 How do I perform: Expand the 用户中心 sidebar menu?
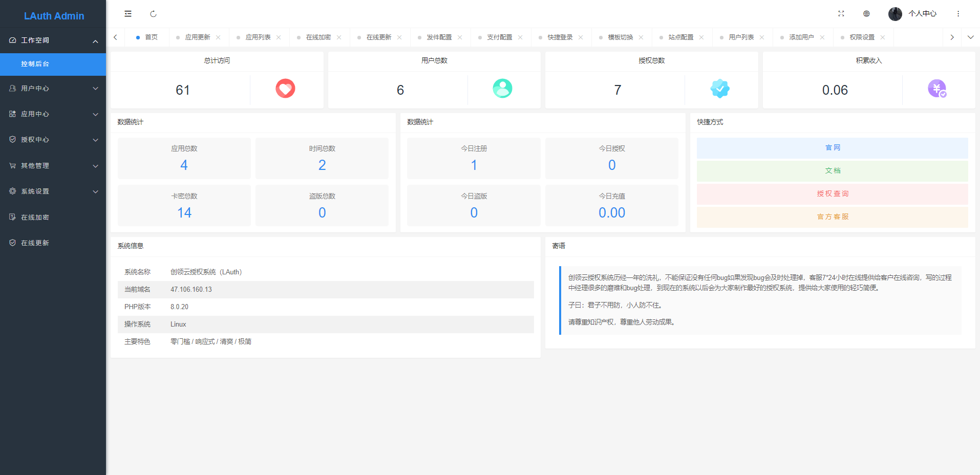[53, 89]
